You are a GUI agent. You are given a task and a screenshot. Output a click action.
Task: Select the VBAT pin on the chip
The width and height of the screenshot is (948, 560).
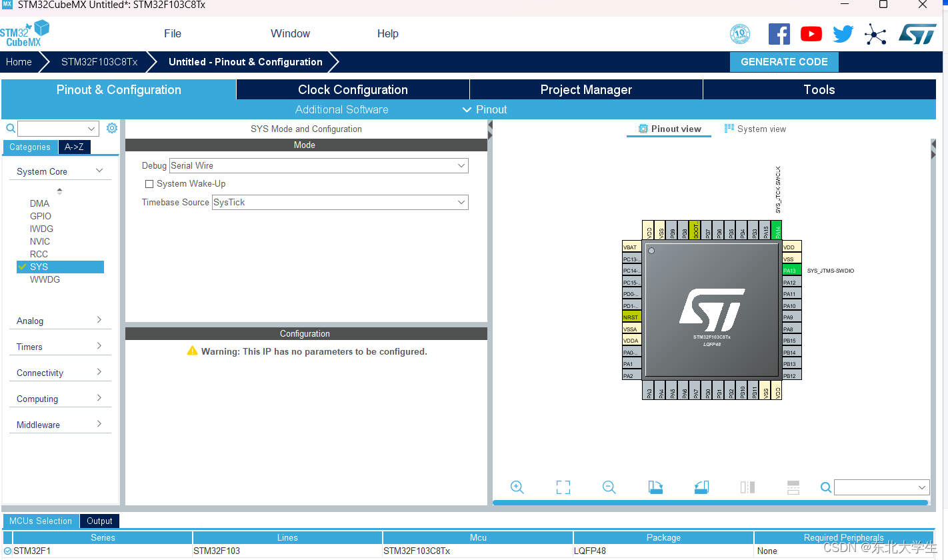[x=631, y=247]
